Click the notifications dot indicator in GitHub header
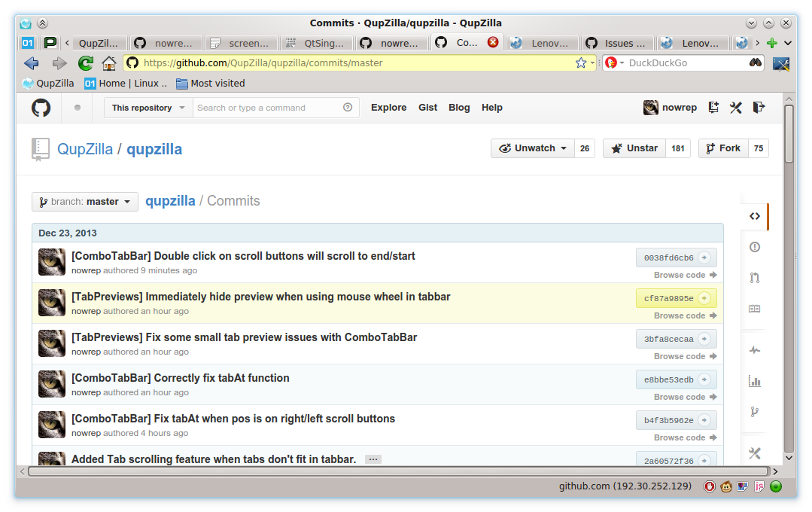This screenshot has height=512, width=812. tap(78, 108)
